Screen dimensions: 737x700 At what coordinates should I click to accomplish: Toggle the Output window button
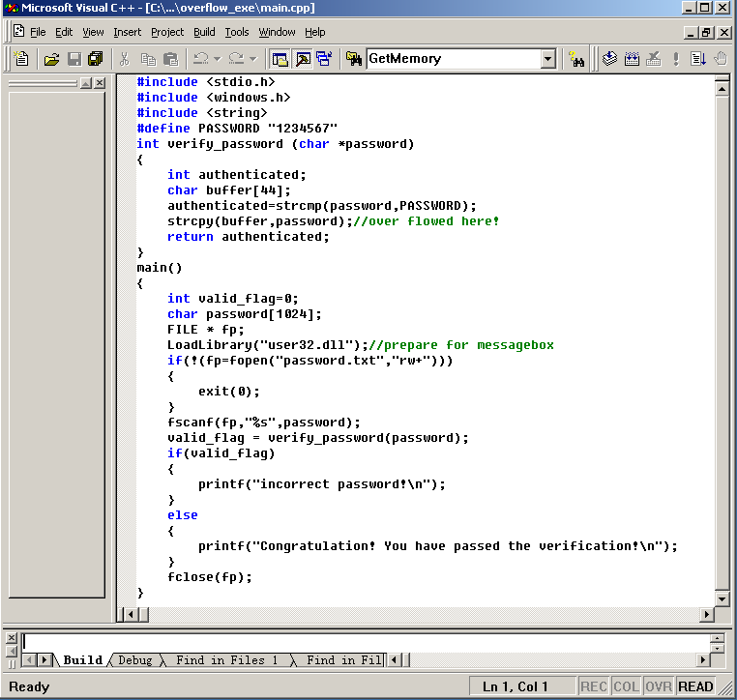click(x=302, y=59)
